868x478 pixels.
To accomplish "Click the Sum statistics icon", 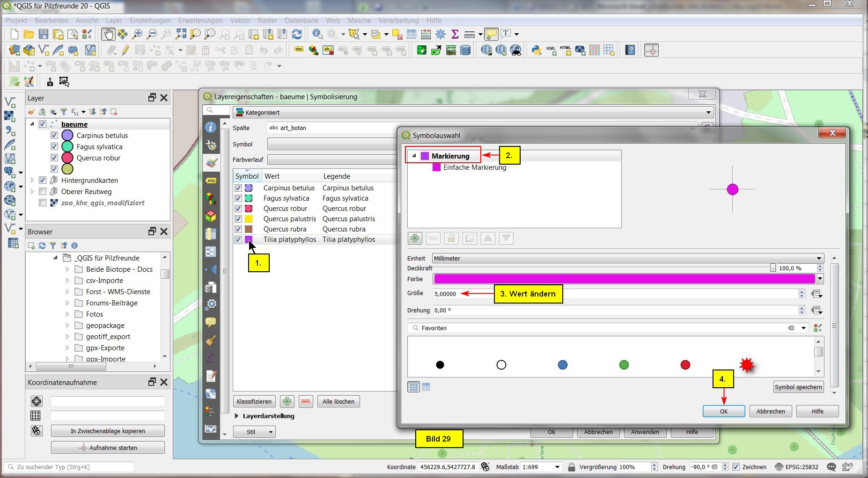I will [x=455, y=34].
